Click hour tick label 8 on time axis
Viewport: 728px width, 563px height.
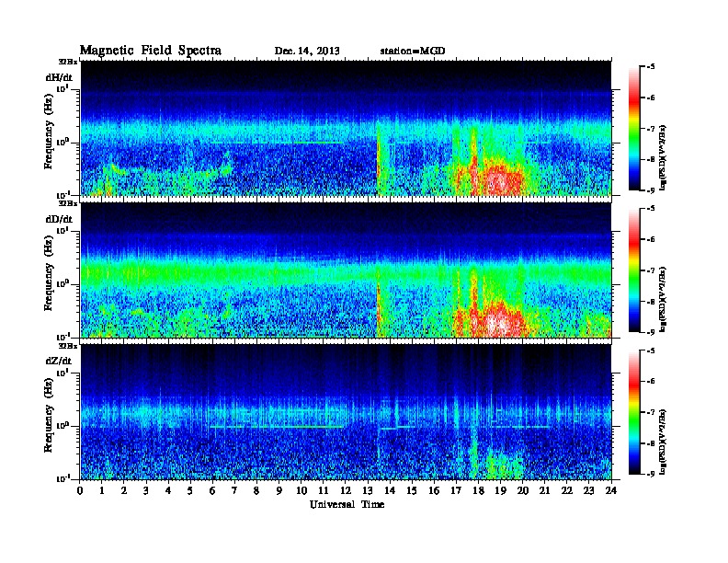[256, 491]
